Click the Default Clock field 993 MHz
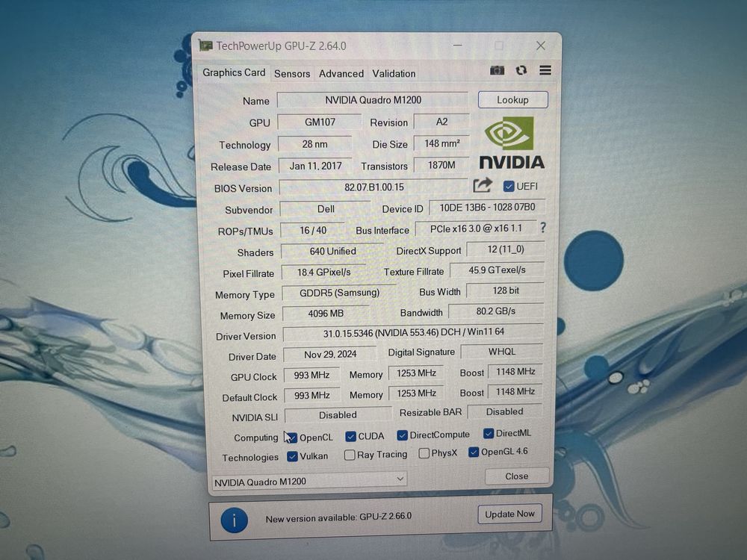Screen dimensions: 747x560 click(311, 396)
